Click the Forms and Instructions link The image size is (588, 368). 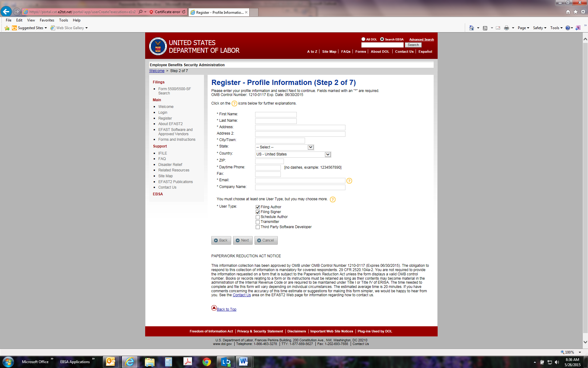(x=177, y=140)
